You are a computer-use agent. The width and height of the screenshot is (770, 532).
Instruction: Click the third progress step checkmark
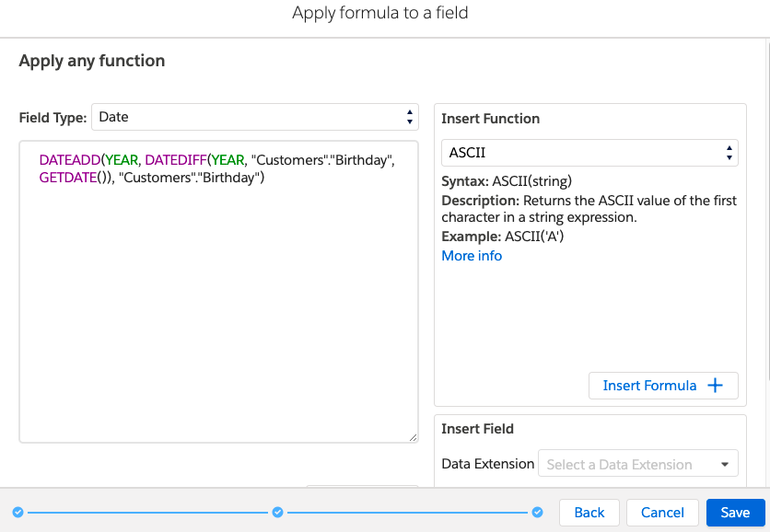tap(537, 513)
